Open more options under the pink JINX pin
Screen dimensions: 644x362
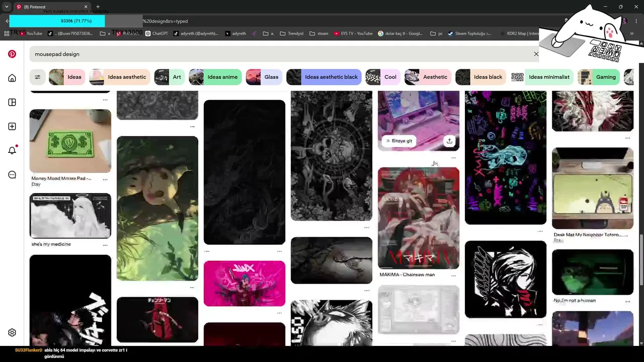[x=279, y=313]
